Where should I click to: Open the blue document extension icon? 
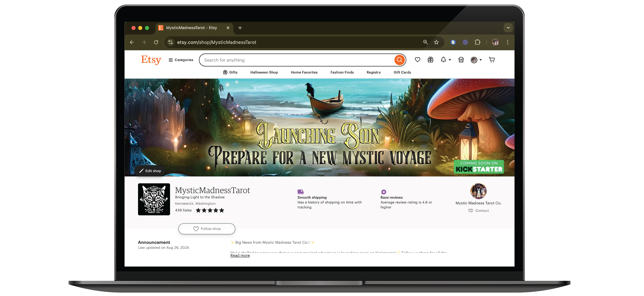pos(453,42)
